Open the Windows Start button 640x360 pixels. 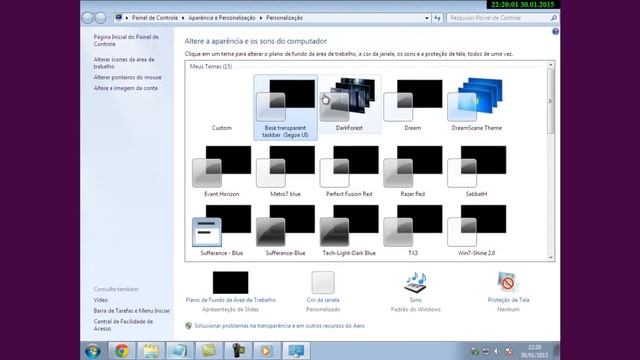93,351
